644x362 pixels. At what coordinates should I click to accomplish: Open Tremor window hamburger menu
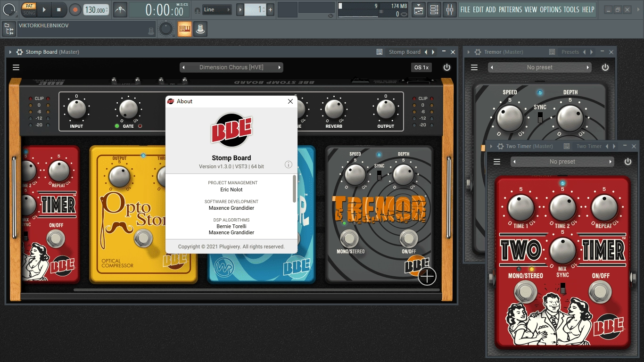tap(474, 67)
